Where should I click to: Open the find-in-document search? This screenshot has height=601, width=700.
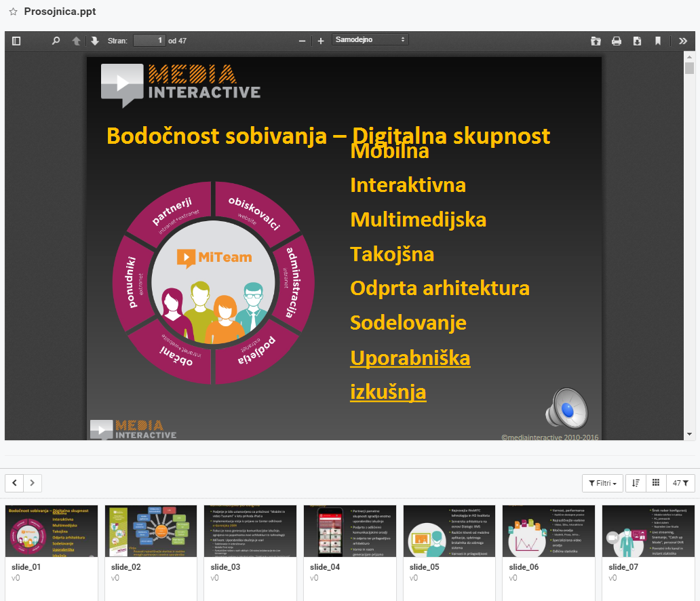56,41
